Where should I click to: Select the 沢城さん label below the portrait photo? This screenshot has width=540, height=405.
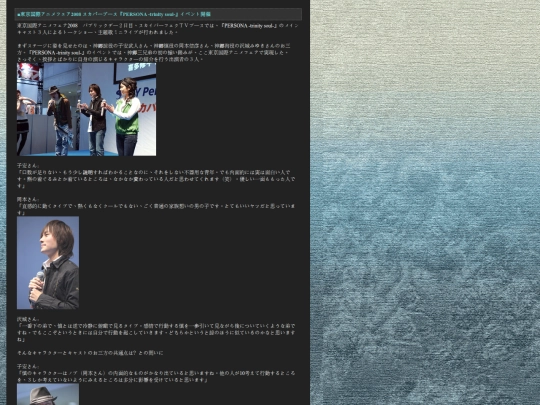pyautogui.click(x=28, y=319)
